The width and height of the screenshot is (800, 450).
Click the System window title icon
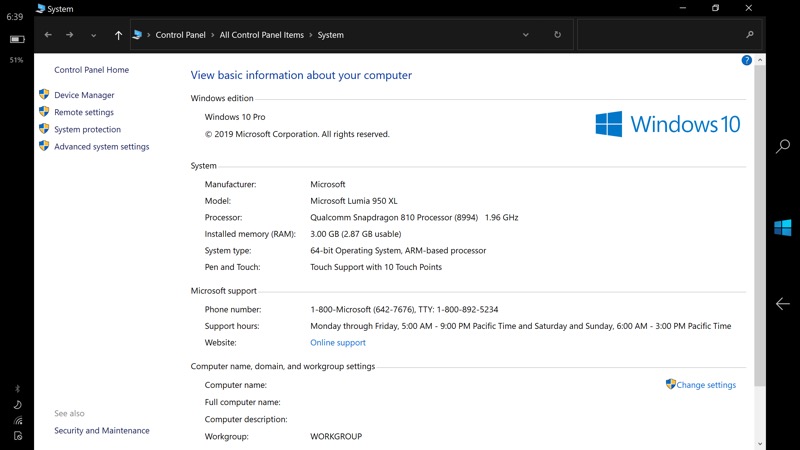[40, 8]
